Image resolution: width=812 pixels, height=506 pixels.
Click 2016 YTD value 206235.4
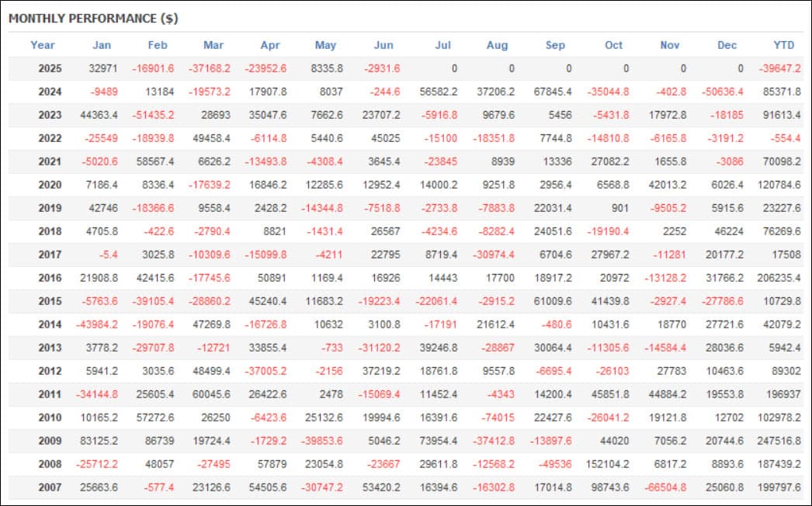(x=779, y=278)
